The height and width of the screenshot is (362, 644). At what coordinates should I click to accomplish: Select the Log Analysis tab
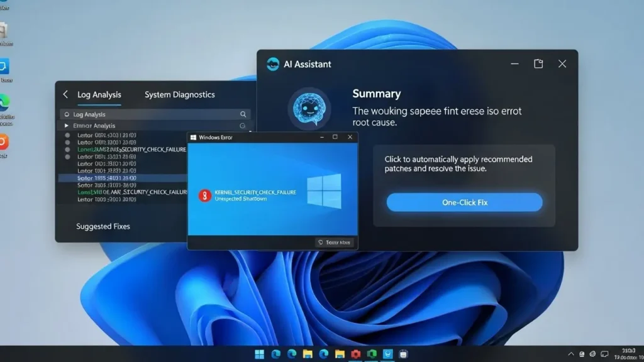[99, 94]
